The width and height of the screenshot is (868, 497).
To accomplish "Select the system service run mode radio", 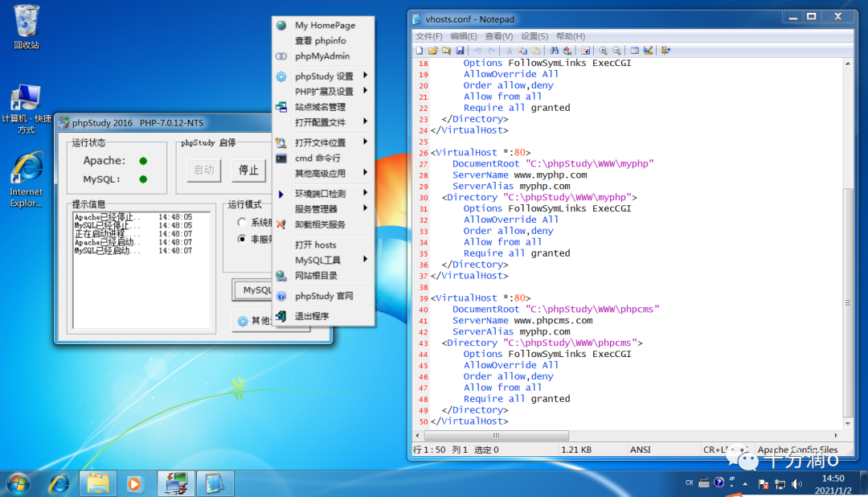I will point(241,222).
